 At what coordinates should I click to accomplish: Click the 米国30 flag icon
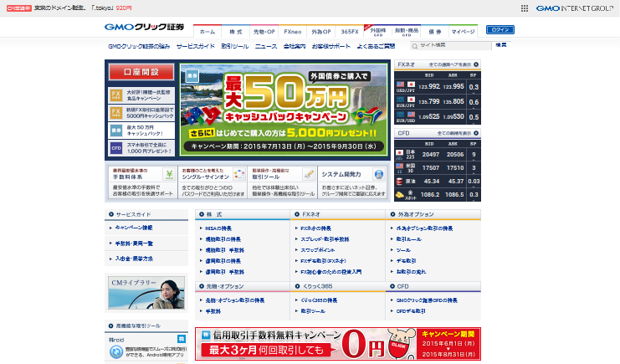(399, 167)
